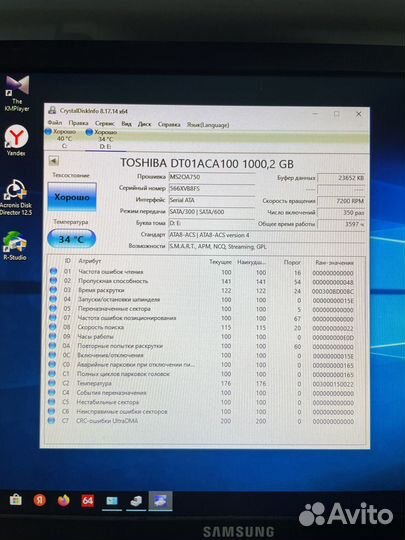Minimize the CrystalDiskInfo window
This screenshot has height=540, width=405.
(315, 114)
